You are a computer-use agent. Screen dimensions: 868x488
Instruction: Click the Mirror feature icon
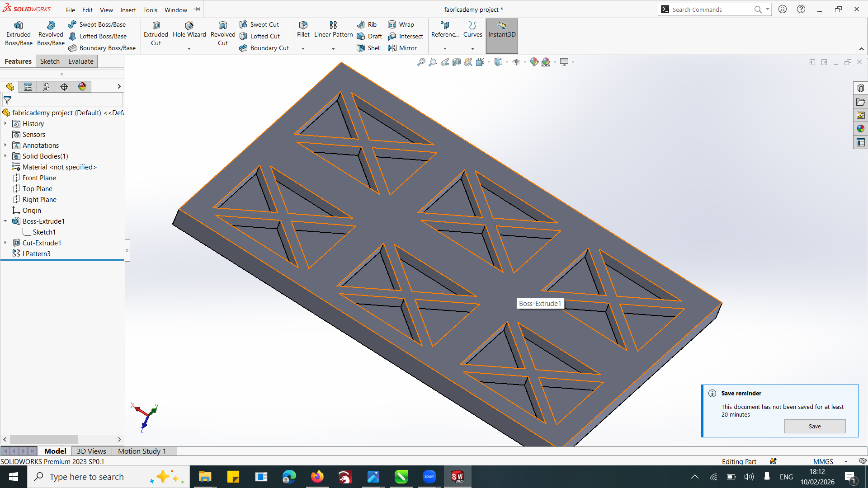(x=402, y=48)
